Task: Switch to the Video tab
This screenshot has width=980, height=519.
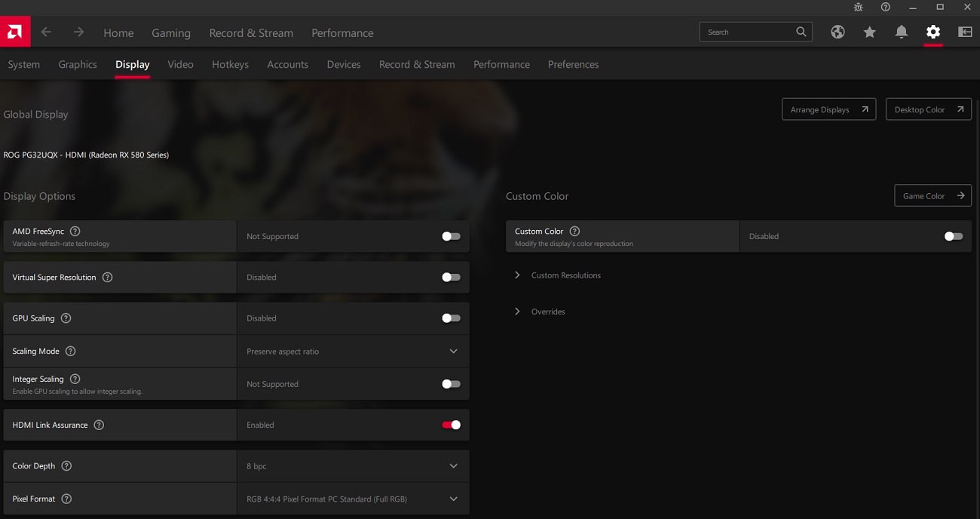Action: click(181, 64)
